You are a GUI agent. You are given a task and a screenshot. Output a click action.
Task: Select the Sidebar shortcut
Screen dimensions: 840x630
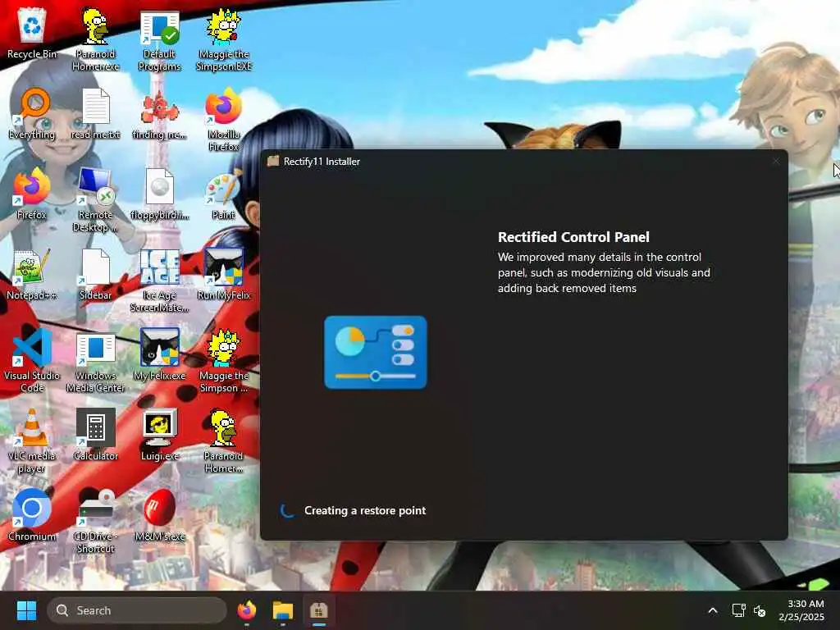(95, 274)
